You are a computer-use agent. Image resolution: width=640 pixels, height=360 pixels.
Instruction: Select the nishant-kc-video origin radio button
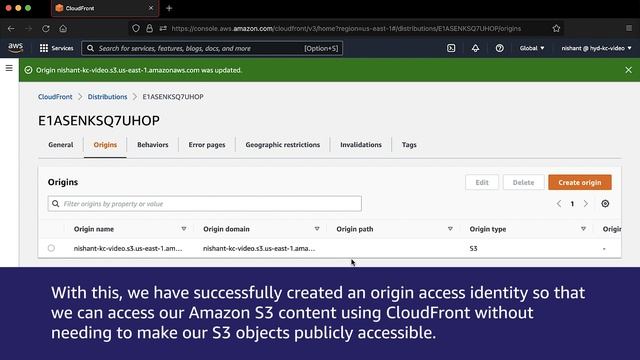51,248
